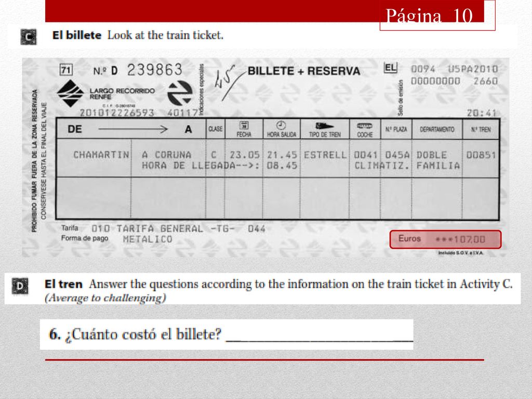The width and height of the screenshot is (532, 399).
Task: Click train type 'ESTRELL'
Action: [325, 155]
